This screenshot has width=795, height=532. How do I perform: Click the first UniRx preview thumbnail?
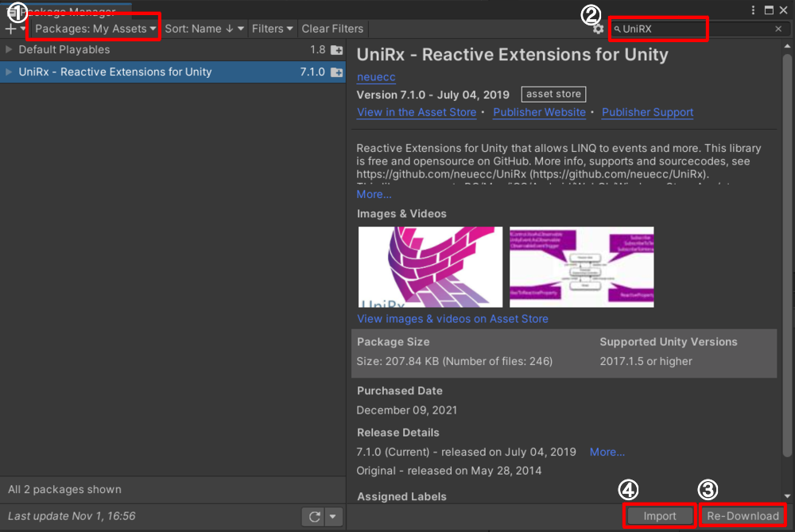(429, 266)
